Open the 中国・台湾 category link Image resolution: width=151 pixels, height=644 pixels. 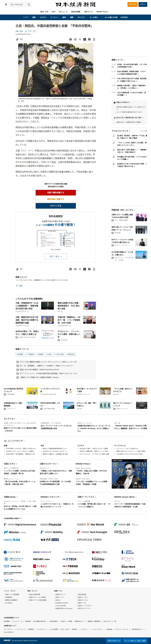tap(19, 31)
